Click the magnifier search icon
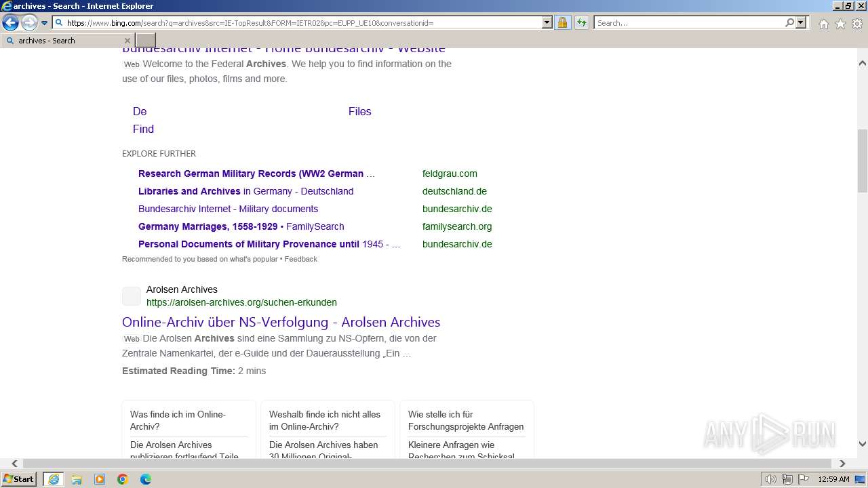Image resolution: width=868 pixels, height=488 pixels. coord(789,22)
